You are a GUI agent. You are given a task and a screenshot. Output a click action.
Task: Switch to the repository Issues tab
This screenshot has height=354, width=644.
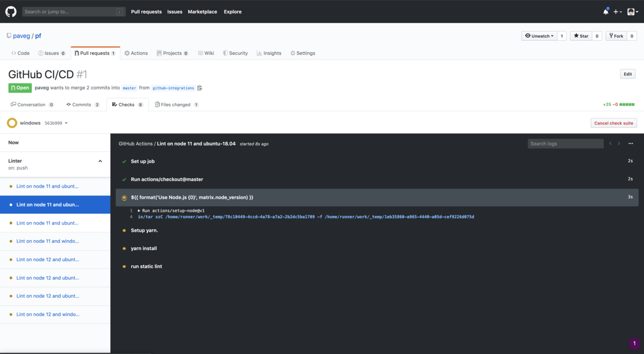tap(52, 53)
